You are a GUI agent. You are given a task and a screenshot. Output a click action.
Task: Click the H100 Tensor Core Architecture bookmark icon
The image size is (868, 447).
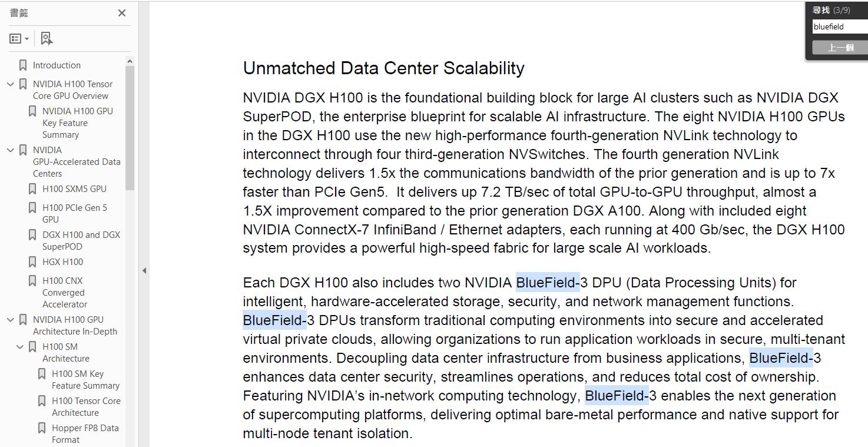click(42, 401)
